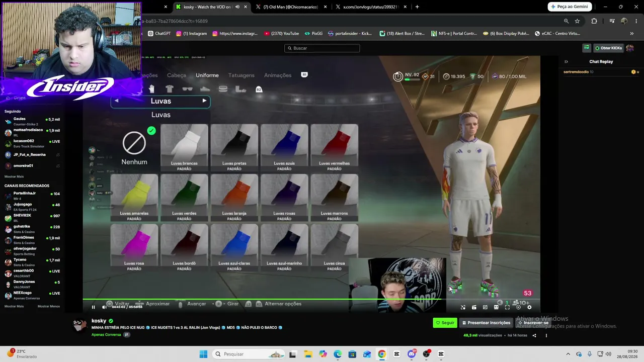Open the page zoom magnifier icon
This screenshot has height=362, width=644.
[566, 21]
